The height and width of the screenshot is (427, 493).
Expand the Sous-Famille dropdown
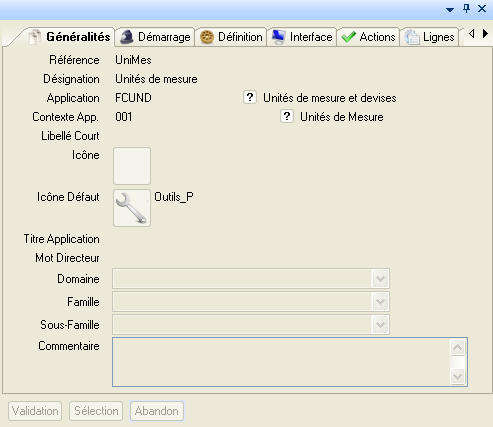[380, 325]
